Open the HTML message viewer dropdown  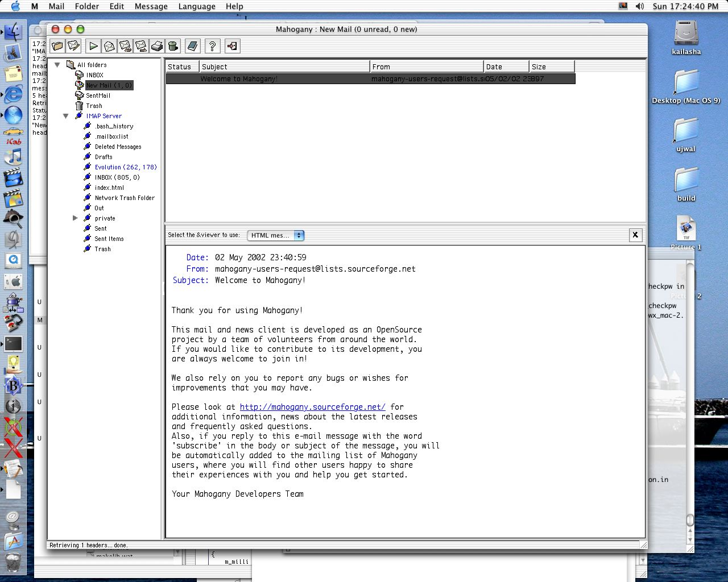click(276, 235)
